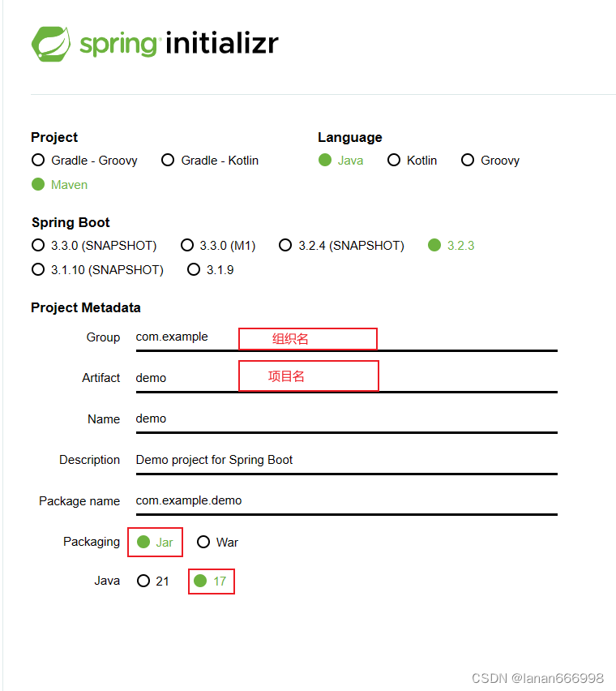Image resolution: width=616 pixels, height=691 pixels.
Task: Choose Maven as the project type
Action: tap(60, 184)
